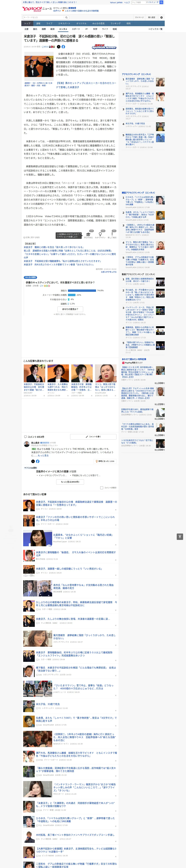Screen dimensions: 186x868
Task: Click the blue web search button in the header
Action: pyautogui.click(x=161, y=2)
